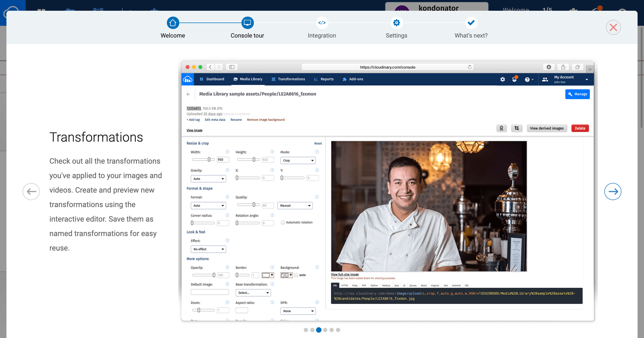Click the Console tour monitor icon
The height and width of the screenshot is (338, 644).
pos(247,23)
